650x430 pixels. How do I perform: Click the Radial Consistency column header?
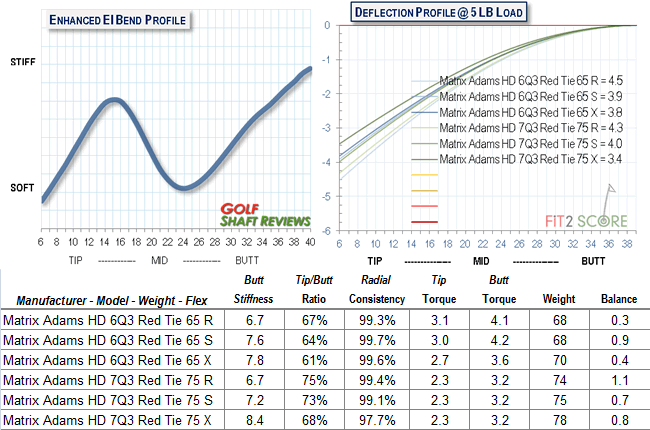[x=377, y=289]
